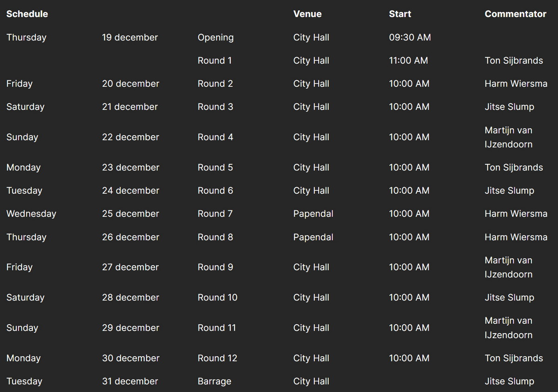Click the Commentator column header
Screen dimensions: 558x392
[515, 14]
